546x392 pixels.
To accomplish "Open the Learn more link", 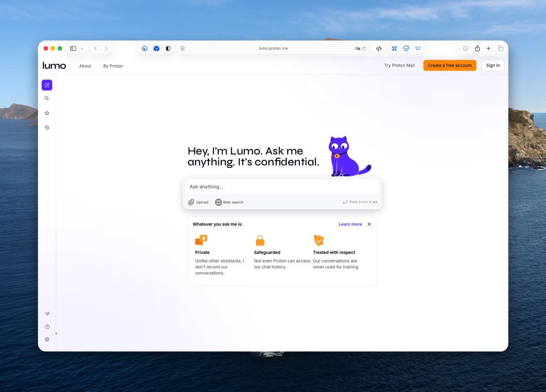I will [350, 224].
